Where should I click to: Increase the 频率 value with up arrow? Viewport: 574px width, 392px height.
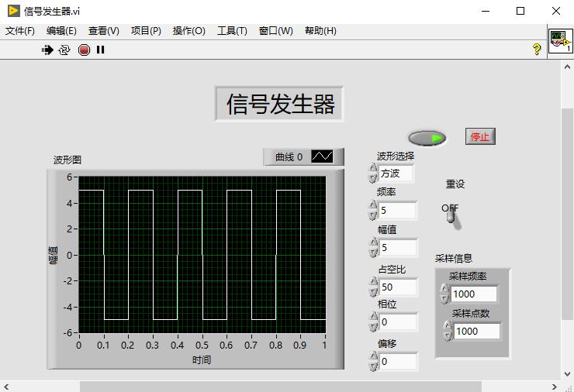(373, 205)
